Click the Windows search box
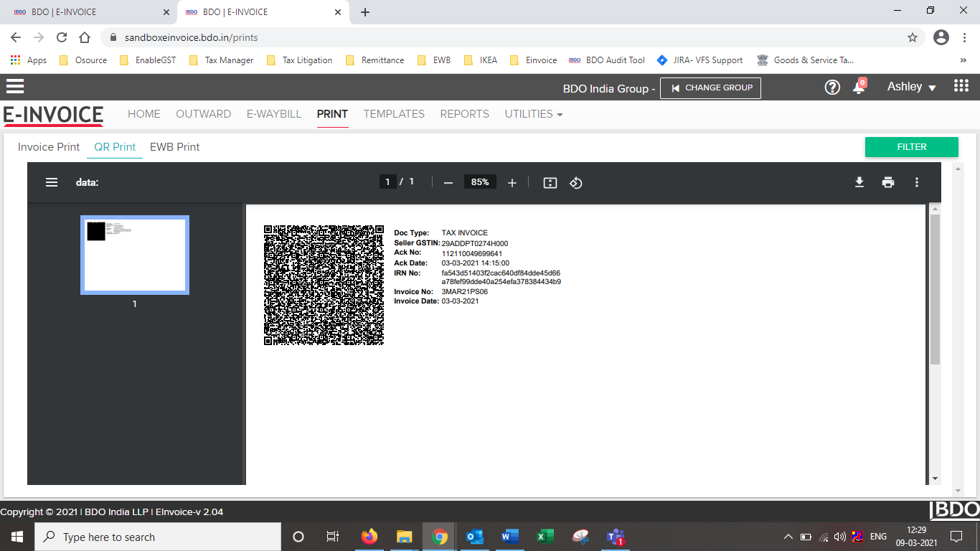 tap(157, 537)
